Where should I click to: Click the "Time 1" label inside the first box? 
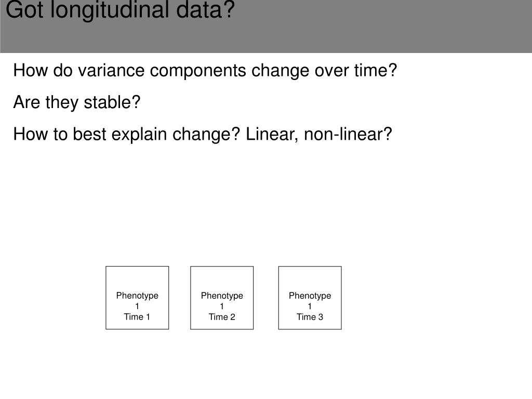[x=137, y=317]
